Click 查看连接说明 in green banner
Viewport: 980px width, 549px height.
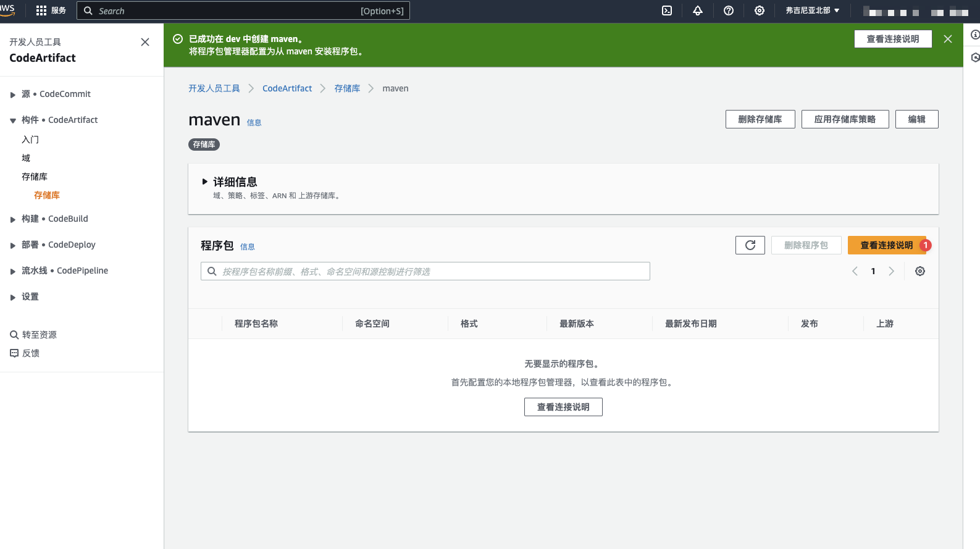[893, 39]
